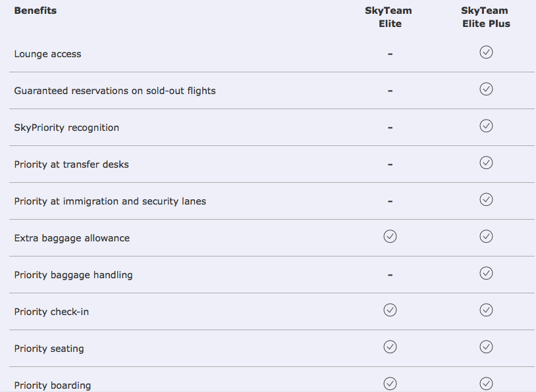Image resolution: width=536 pixels, height=392 pixels.
Task: Click Elite Plus checkmark for Lounge access
Action: (486, 52)
